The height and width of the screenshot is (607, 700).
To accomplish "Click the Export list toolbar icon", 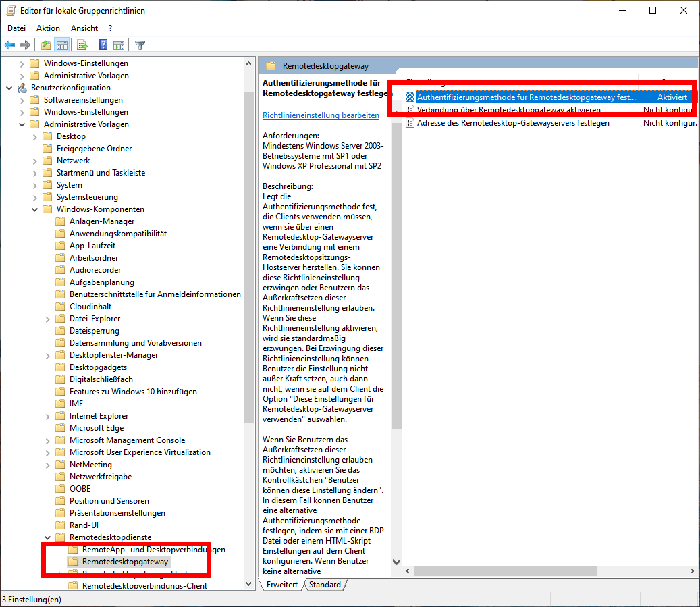I will [82, 45].
